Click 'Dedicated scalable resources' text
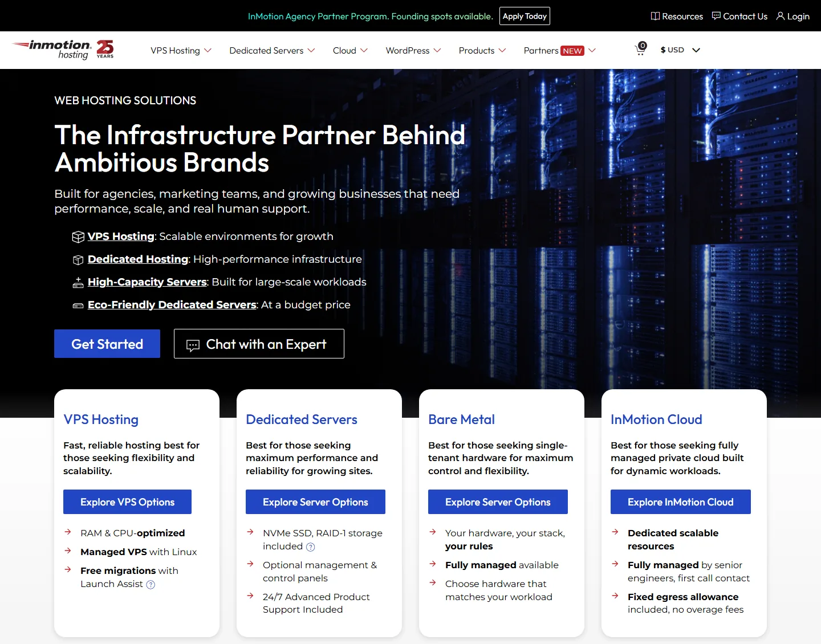The width and height of the screenshot is (821, 644). (673, 539)
